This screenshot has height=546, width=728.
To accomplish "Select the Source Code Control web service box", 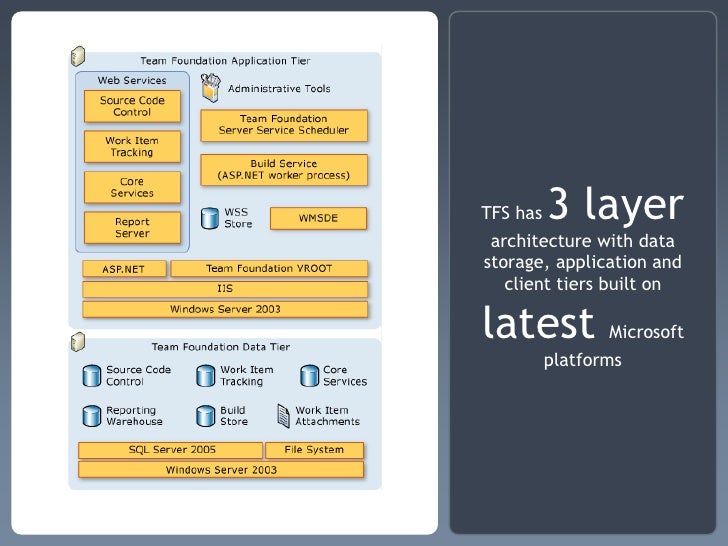I will [x=132, y=106].
